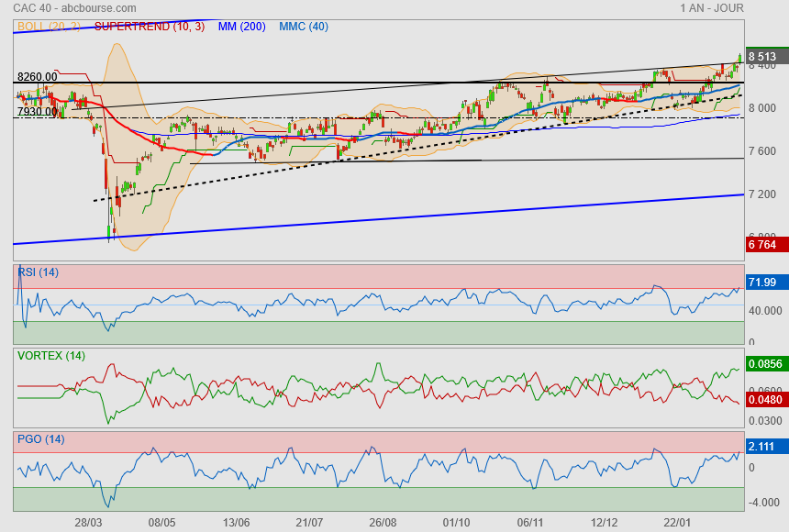Click the 28/03 date on time axis
Image resolution: width=789 pixels, height=532 pixels.
(88, 523)
